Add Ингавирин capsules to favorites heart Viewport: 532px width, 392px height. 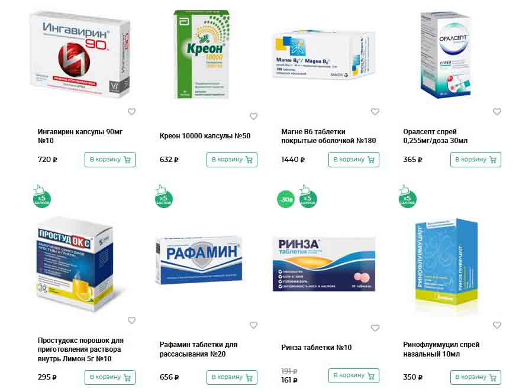pyautogui.click(x=131, y=111)
